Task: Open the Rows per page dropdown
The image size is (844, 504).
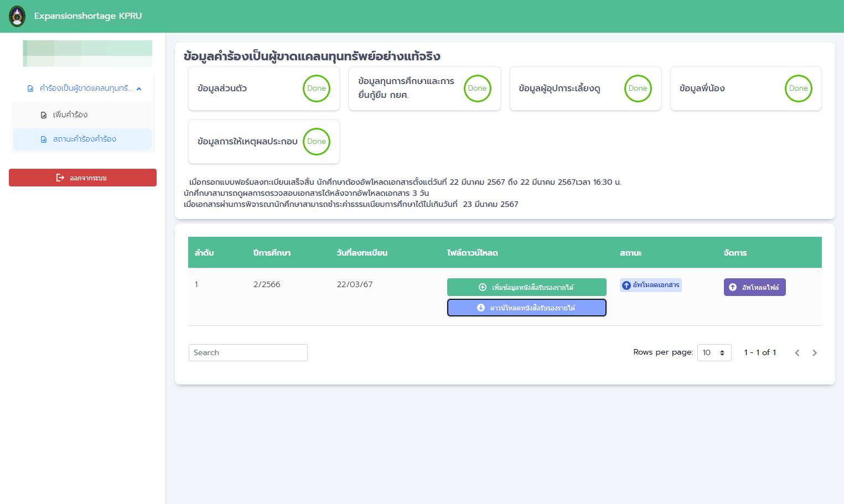Action: point(714,352)
